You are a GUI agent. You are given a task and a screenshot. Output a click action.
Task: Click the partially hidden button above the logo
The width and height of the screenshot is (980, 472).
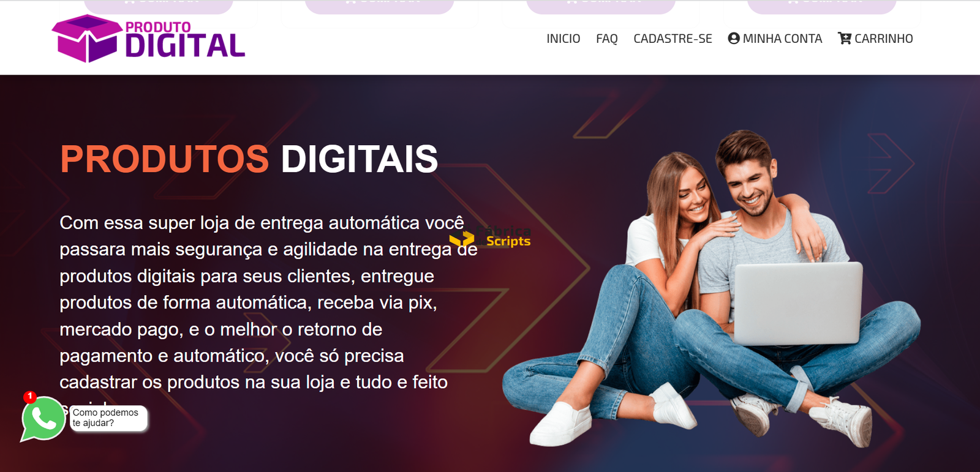[x=159, y=7]
